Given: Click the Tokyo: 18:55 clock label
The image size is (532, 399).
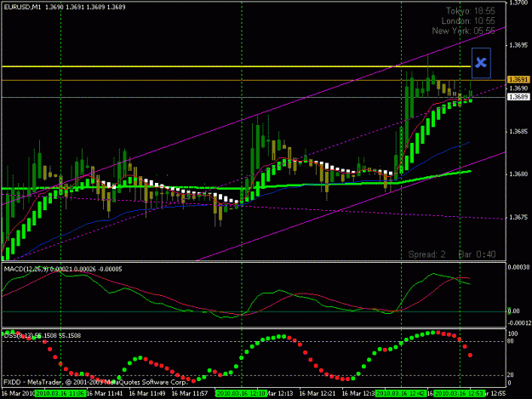Looking at the screenshot, I should click(x=470, y=11).
